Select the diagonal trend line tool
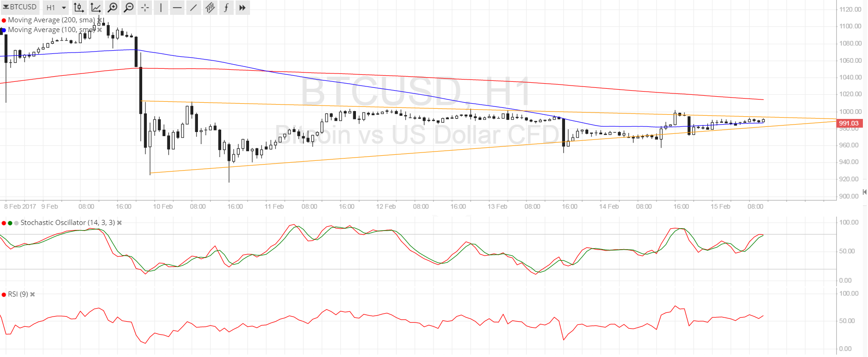The image size is (868, 357). 193,7
